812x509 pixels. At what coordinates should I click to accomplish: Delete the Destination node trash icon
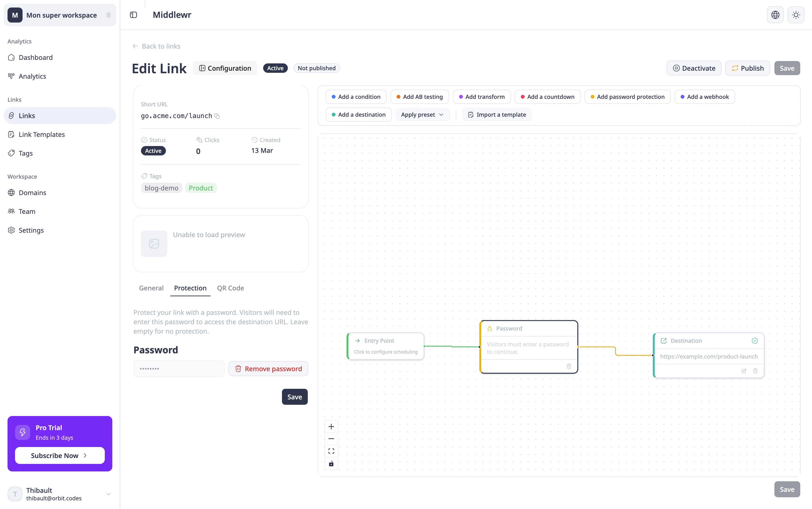pyautogui.click(x=755, y=371)
